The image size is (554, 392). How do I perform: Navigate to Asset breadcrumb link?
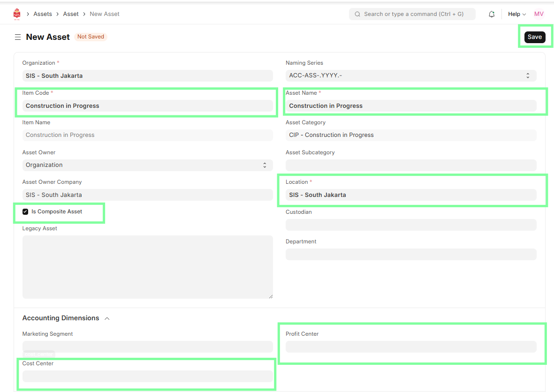pos(71,14)
